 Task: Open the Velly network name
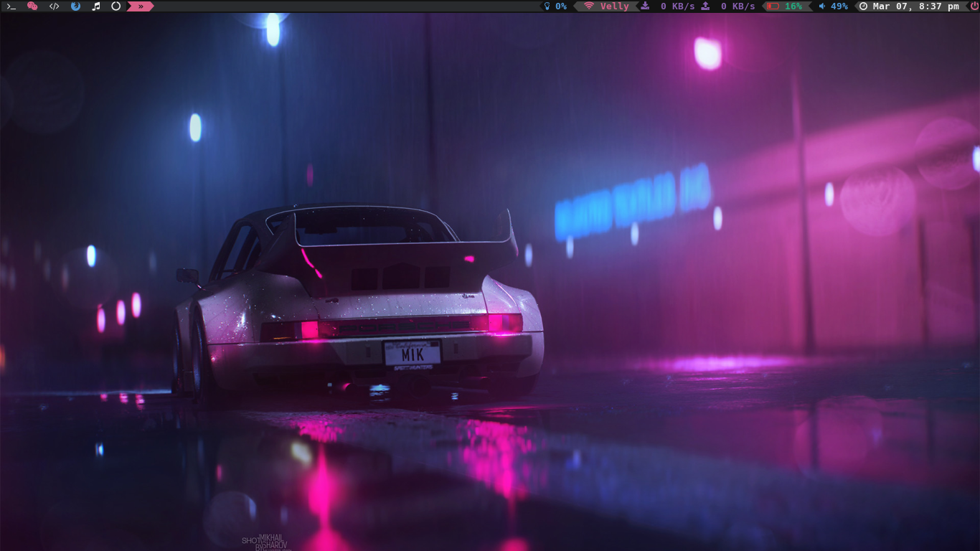point(615,6)
